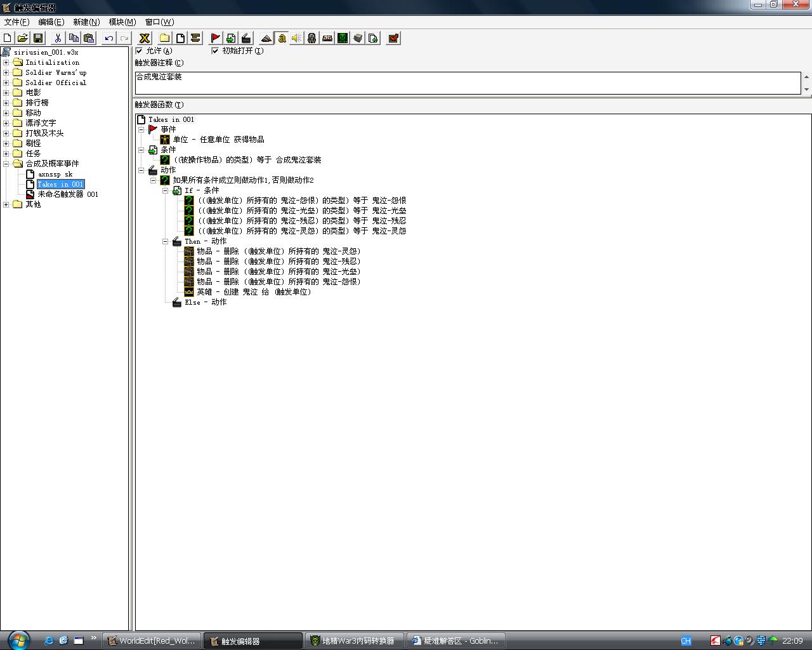Click the Open map folder icon
Viewport: 812px width, 650px height.
point(23,38)
